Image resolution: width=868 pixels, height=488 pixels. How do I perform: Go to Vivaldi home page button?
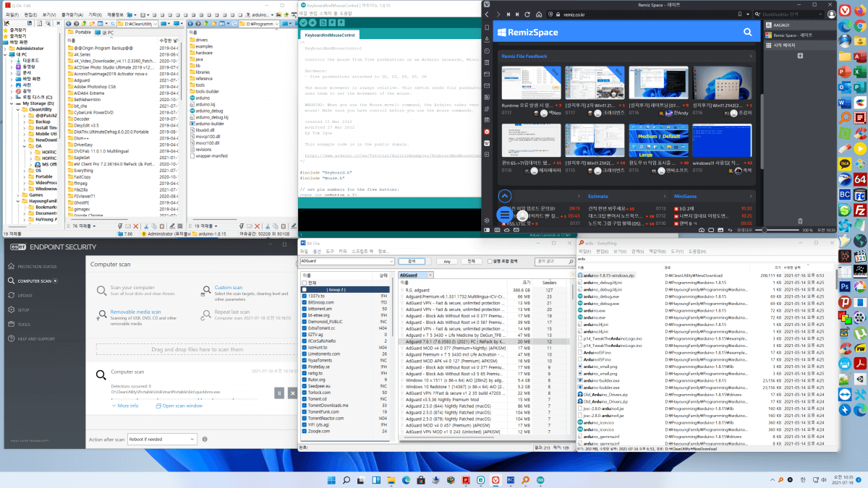(539, 14)
